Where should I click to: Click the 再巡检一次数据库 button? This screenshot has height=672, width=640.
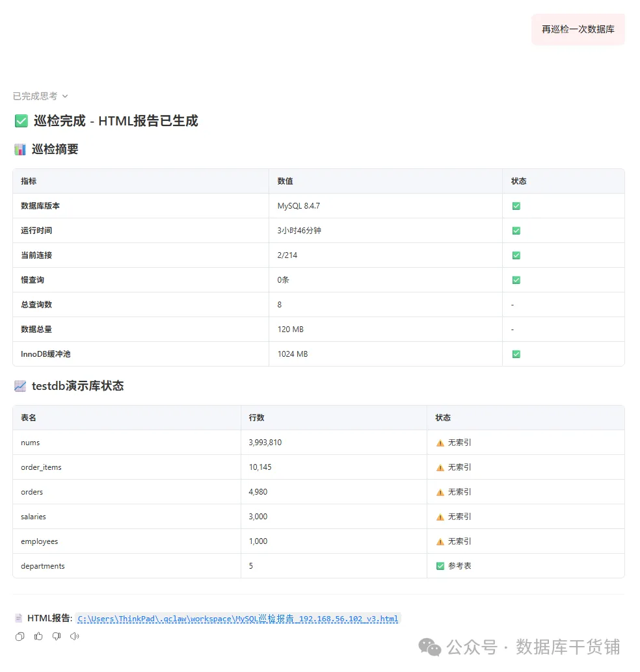click(x=578, y=29)
